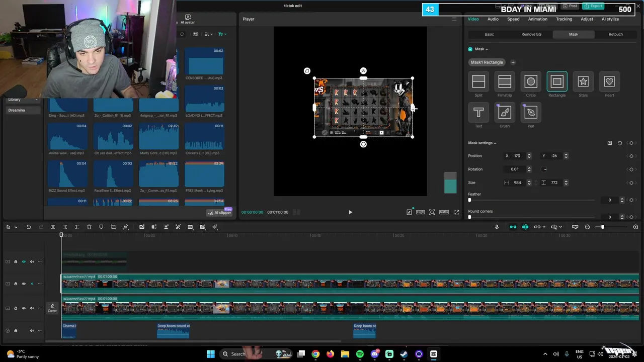Click the crop icon in timeline toolbar
This screenshot has width=644, height=362.
[x=113, y=227]
